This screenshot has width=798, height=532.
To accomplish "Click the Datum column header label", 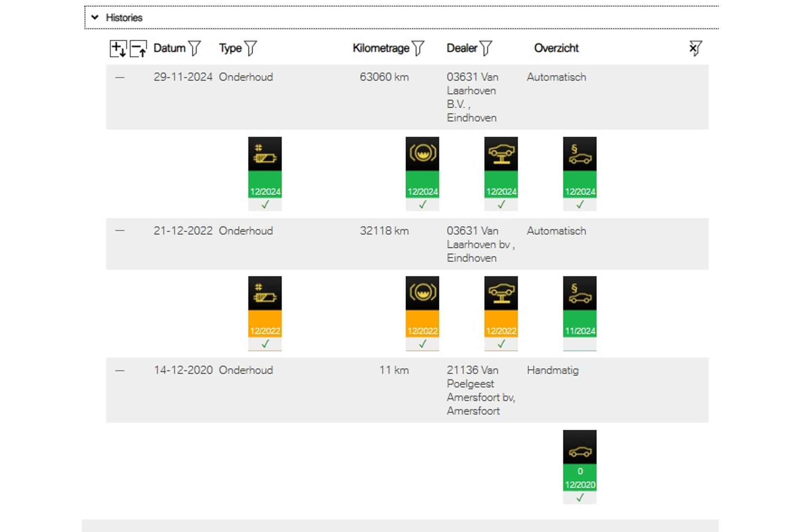I will [169, 48].
